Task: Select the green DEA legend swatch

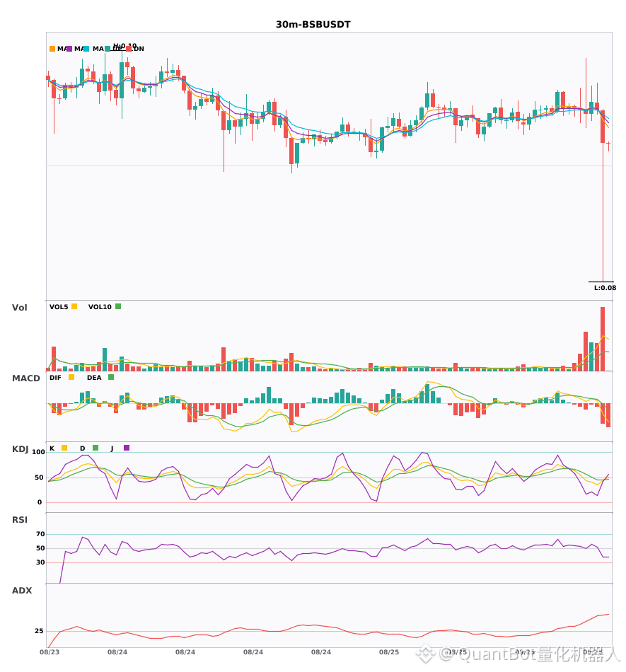Action: tap(111, 377)
